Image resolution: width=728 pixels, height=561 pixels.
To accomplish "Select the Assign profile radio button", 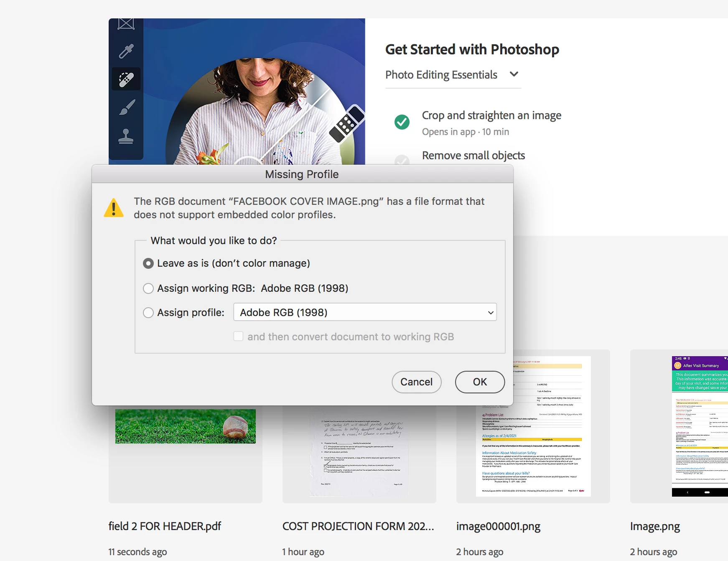I will pyautogui.click(x=148, y=313).
